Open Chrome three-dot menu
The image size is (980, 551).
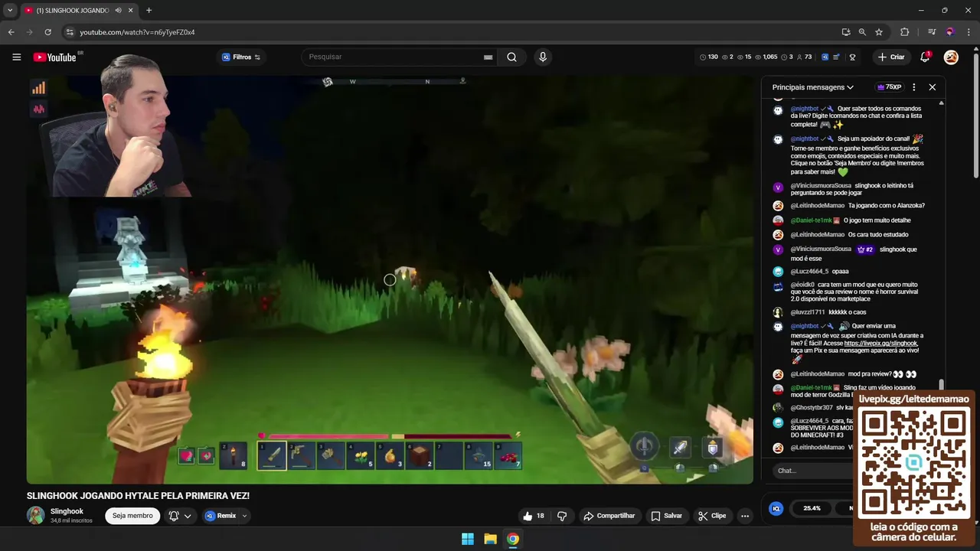(x=969, y=32)
